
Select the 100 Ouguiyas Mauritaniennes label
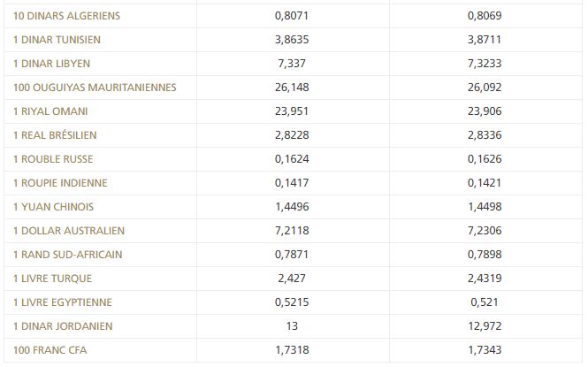pyautogui.click(x=95, y=88)
